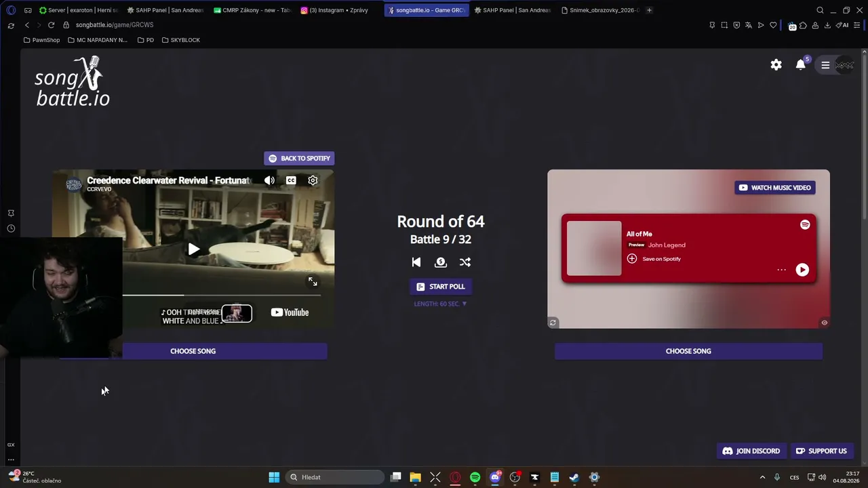Open the SKYBLOCK bookmark folder
Viewport: 868px width, 488px height.
click(180, 40)
